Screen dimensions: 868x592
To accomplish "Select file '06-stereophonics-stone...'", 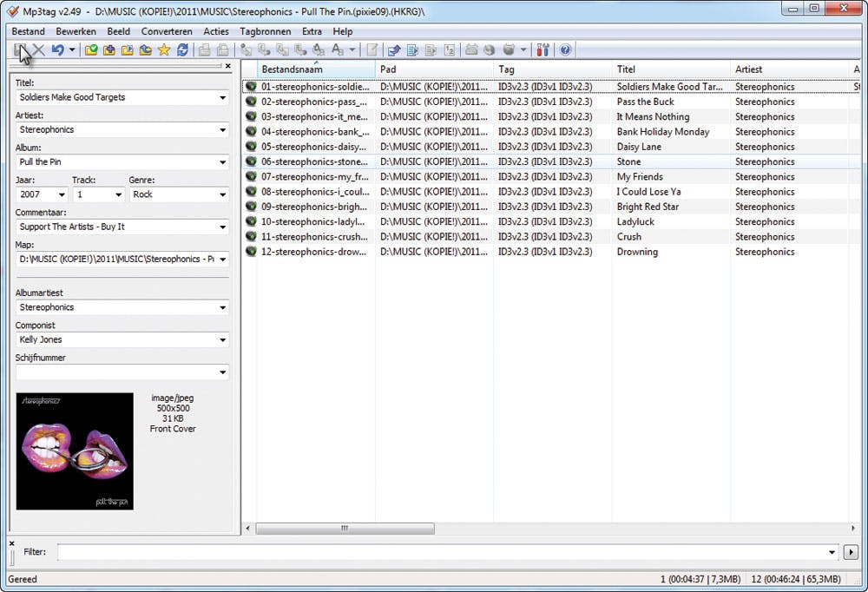I will [x=314, y=161].
